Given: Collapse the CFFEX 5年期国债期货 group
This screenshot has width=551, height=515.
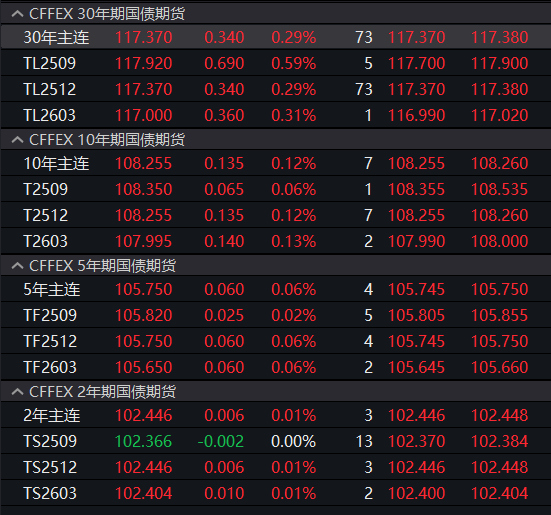Looking at the screenshot, I should 17,266.
